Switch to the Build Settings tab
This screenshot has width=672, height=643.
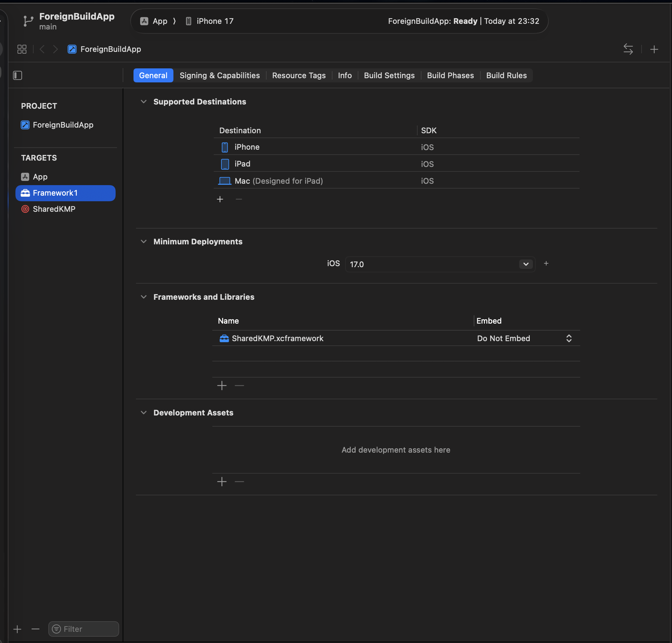(x=389, y=75)
